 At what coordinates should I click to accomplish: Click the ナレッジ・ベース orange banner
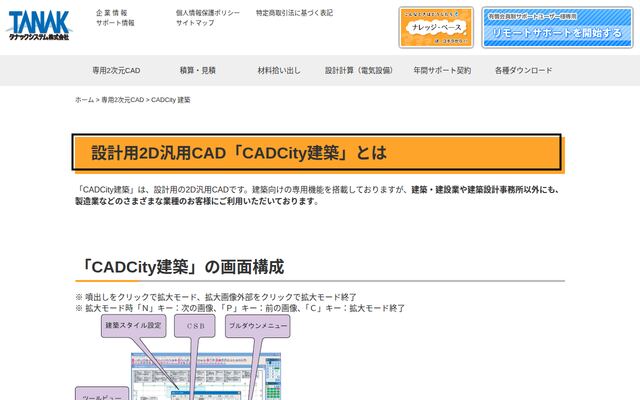point(436,27)
